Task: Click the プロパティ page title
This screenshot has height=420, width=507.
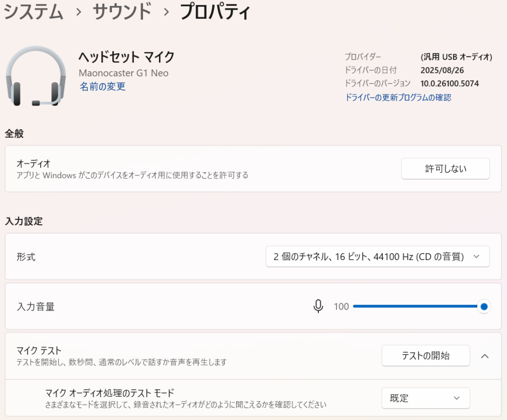Action: click(x=215, y=12)
